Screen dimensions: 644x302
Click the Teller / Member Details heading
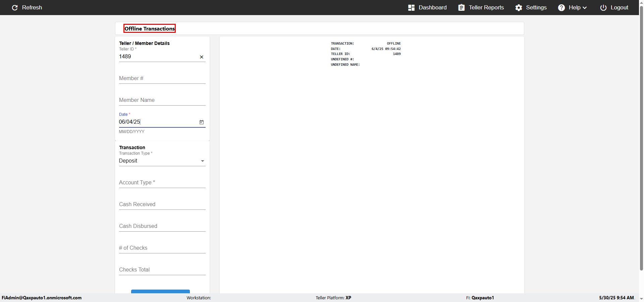[144, 43]
